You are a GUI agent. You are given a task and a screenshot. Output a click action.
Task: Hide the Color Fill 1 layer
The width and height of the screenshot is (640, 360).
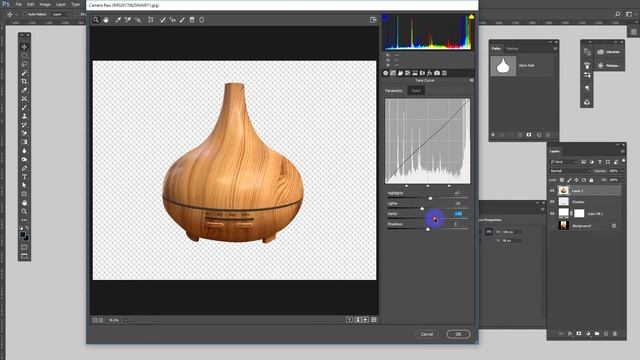coord(552,213)
